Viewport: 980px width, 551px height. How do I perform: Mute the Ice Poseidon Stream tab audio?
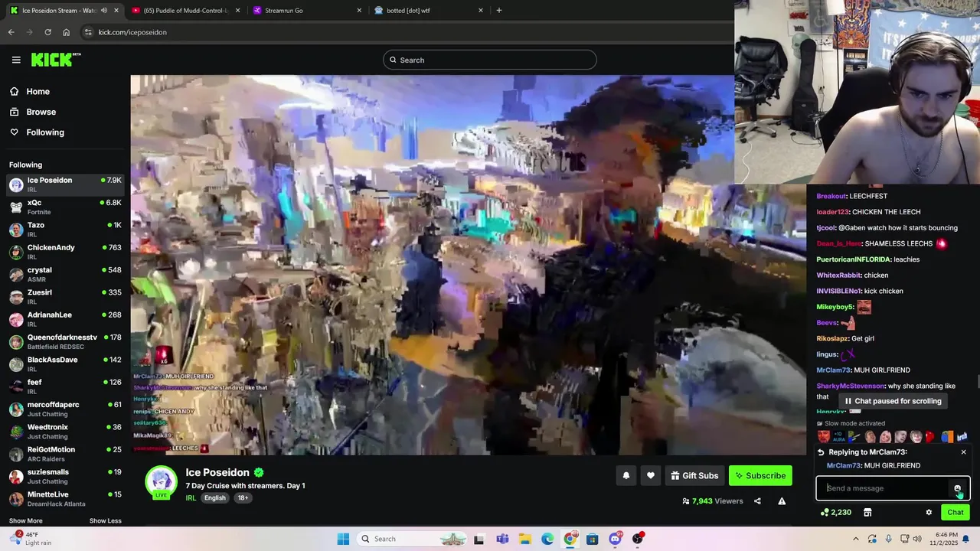point(104,10)
